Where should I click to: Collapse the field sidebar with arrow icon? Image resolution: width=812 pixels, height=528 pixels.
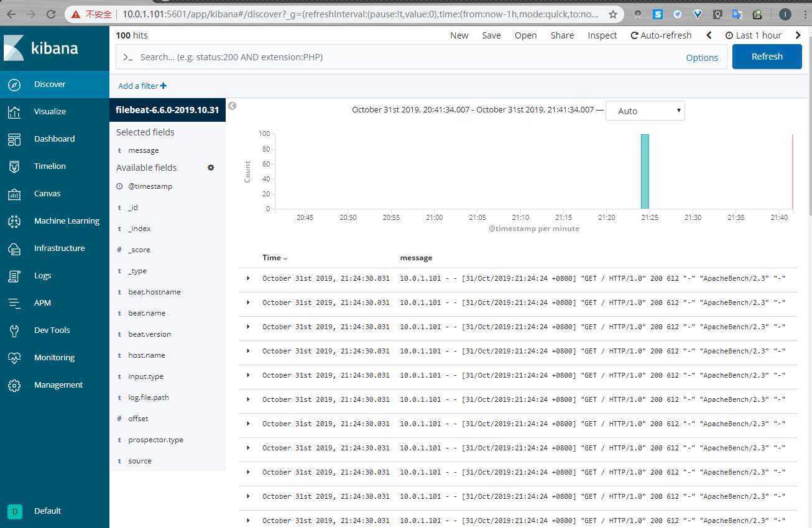click(232, 106)
